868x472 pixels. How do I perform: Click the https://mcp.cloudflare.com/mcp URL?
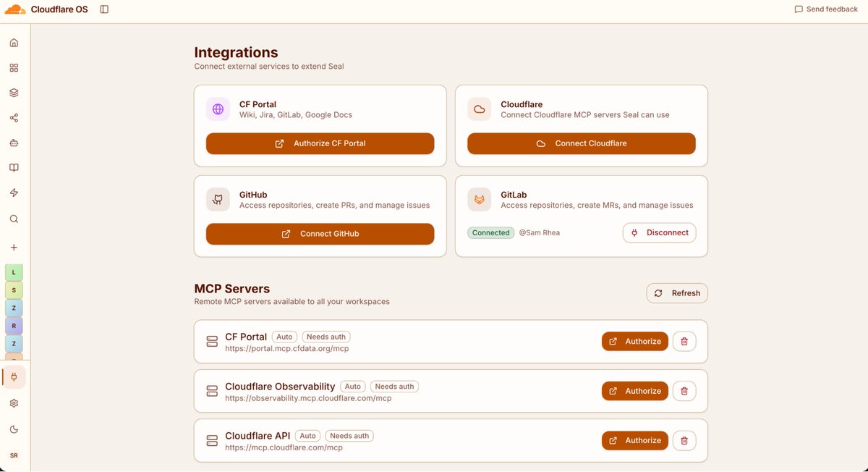[x=284, y=447]
